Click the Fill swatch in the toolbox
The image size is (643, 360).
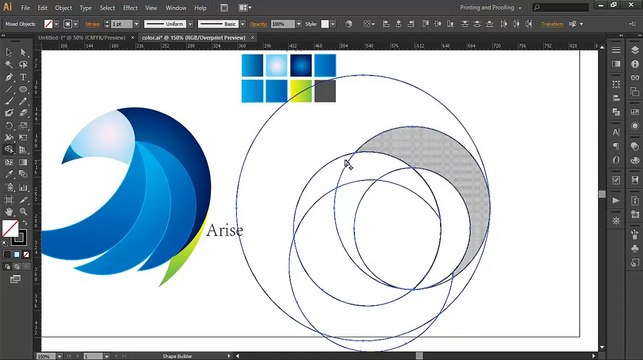coord(10,229)
